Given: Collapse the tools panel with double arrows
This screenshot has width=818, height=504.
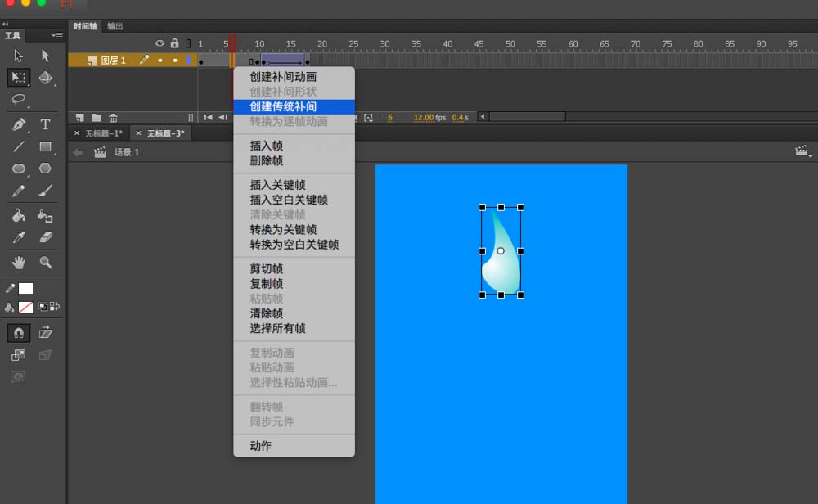Looking at the screenshot, I should click(5, 24).
